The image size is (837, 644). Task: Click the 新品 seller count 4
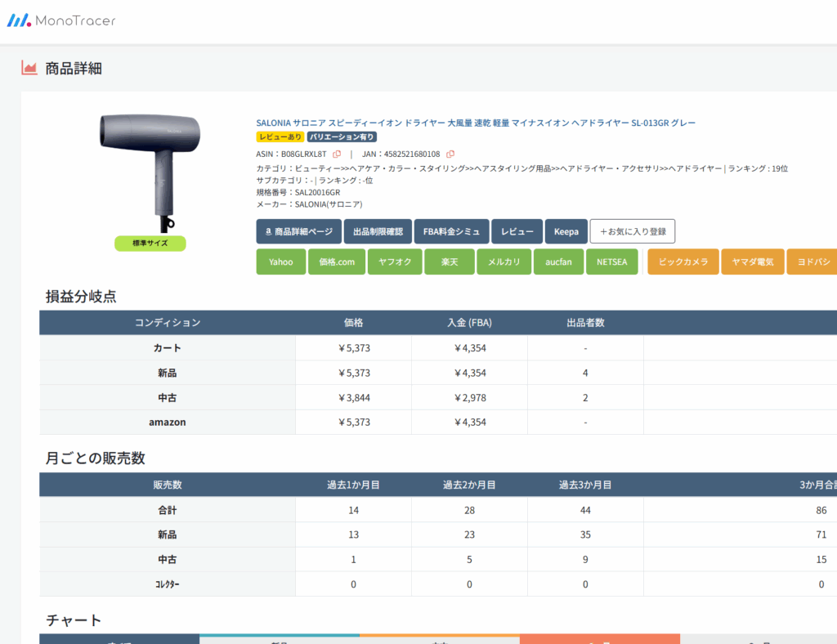585,373
